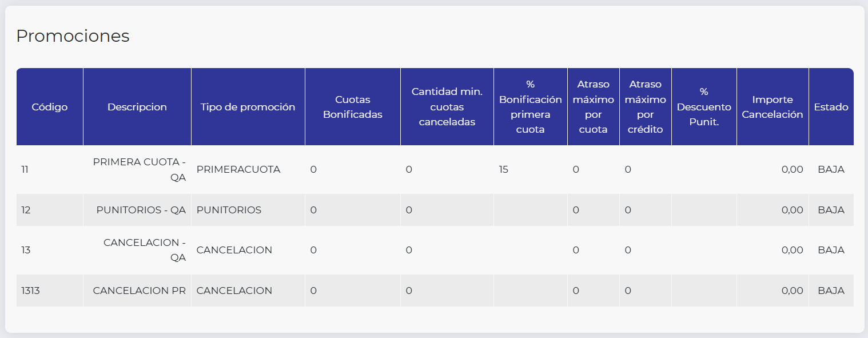Click the % Bonificación primera cuota header
868x338 pixels.
[x=530, y=107]
